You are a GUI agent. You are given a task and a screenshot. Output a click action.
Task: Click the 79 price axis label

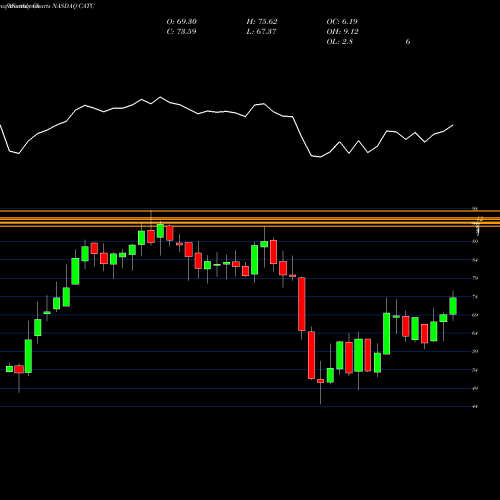475,278
